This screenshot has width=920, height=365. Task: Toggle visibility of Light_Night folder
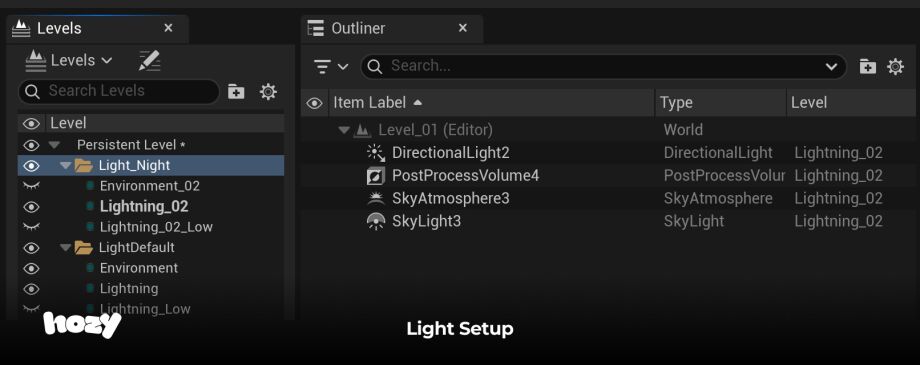pyautogui.click(x=31, y=166)
